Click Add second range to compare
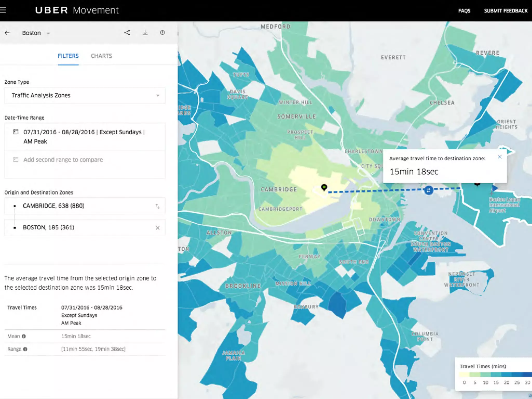 coord(63,160)
